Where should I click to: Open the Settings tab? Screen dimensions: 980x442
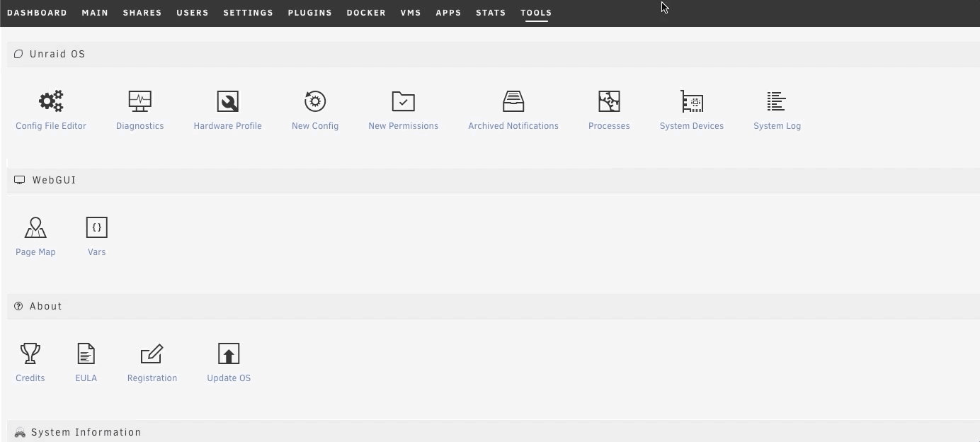(248, 13)
